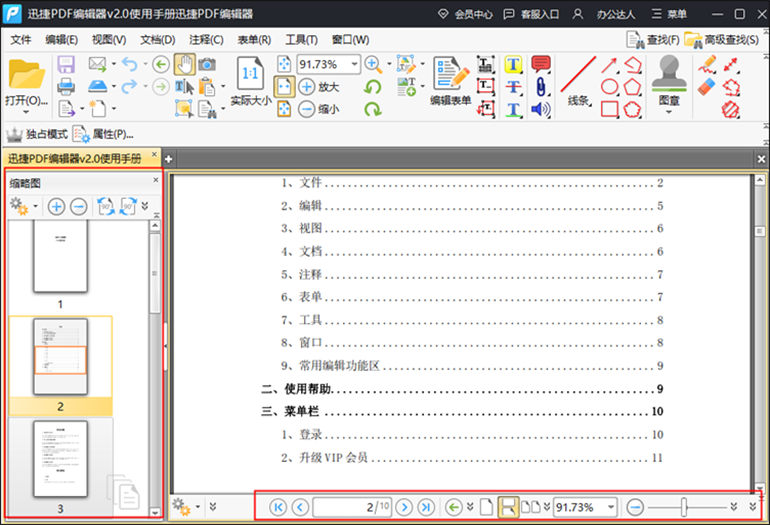Select page 3 thumbnail
The height and width of the screenshot is (525, 770).
tap(60, 459)
